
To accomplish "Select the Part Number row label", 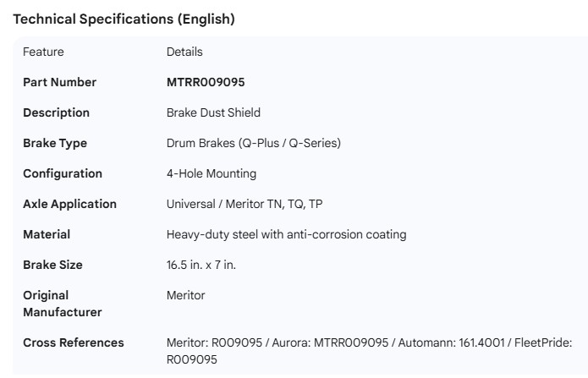I will point(59,82).
